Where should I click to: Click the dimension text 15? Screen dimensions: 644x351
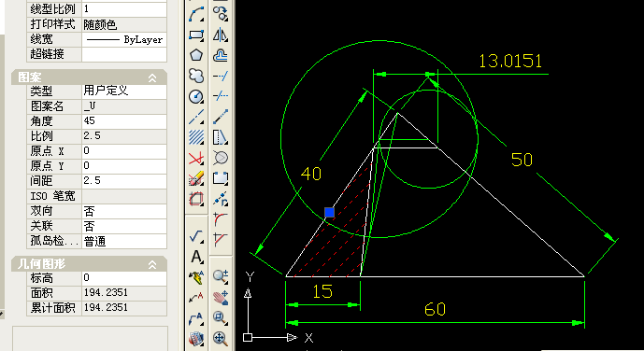pyautogui.click(x=322, y=291)
